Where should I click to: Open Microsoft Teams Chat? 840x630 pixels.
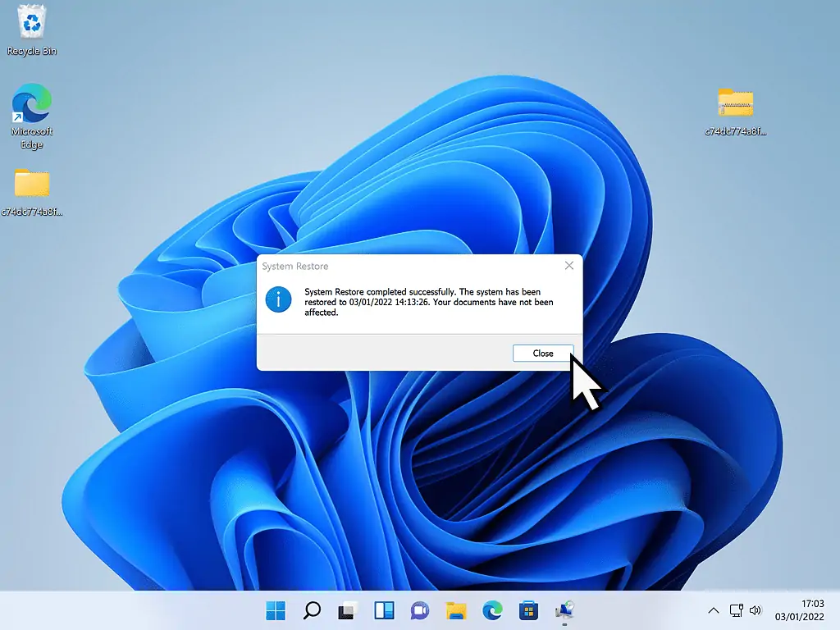(x=419, y=610)
